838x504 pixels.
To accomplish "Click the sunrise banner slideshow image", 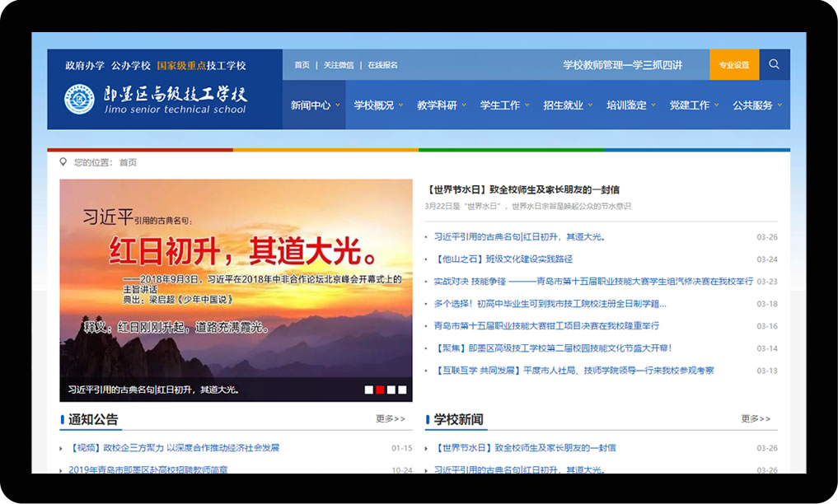I will click(x=236, y=290).
